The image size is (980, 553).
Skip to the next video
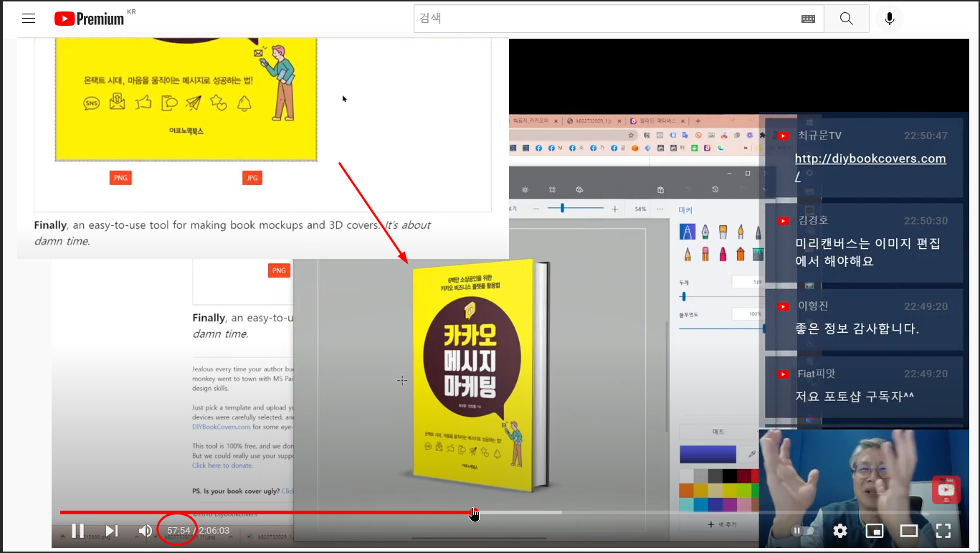112,531
